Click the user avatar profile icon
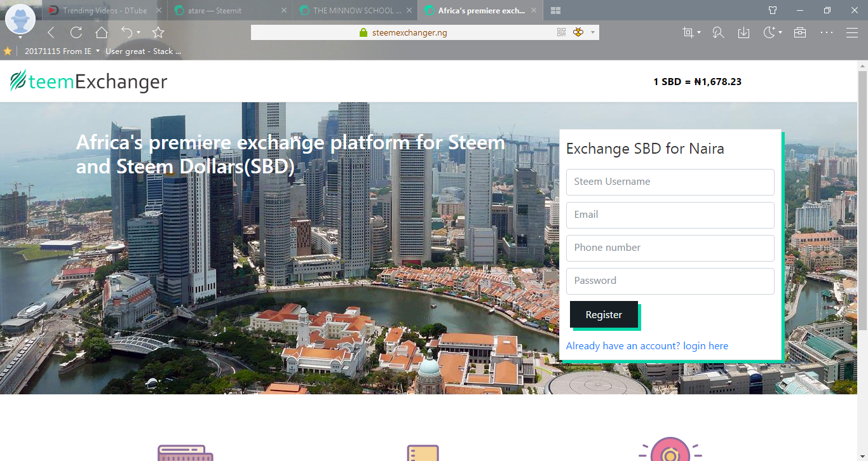The image size is (868, 461). [20, 20]
